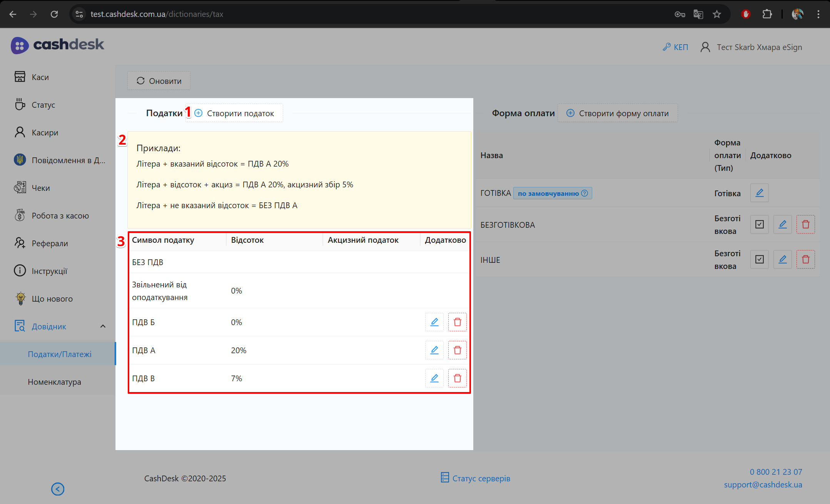Collapse the Довідник sidebar section
Viewport: 830px width, 504px height.
[x=103, y=326]
